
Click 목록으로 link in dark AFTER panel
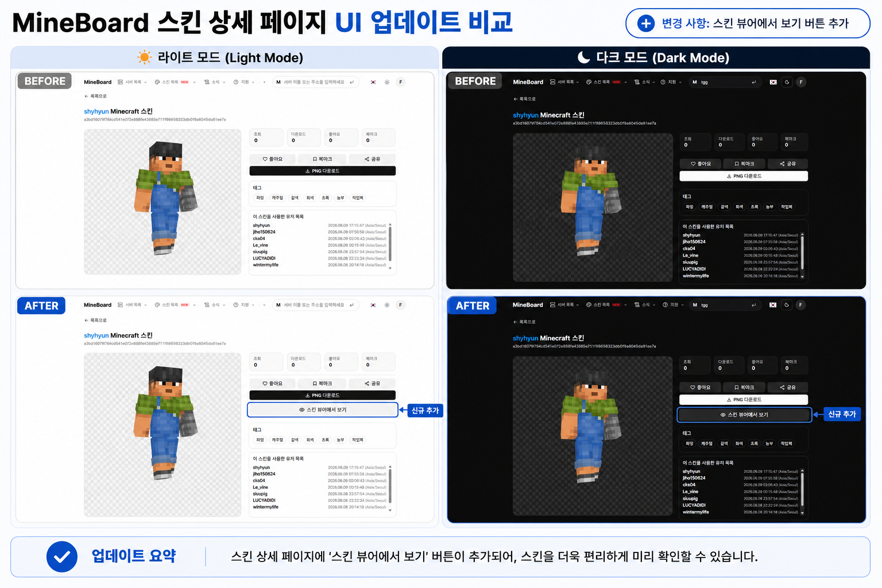pos(524,322)
